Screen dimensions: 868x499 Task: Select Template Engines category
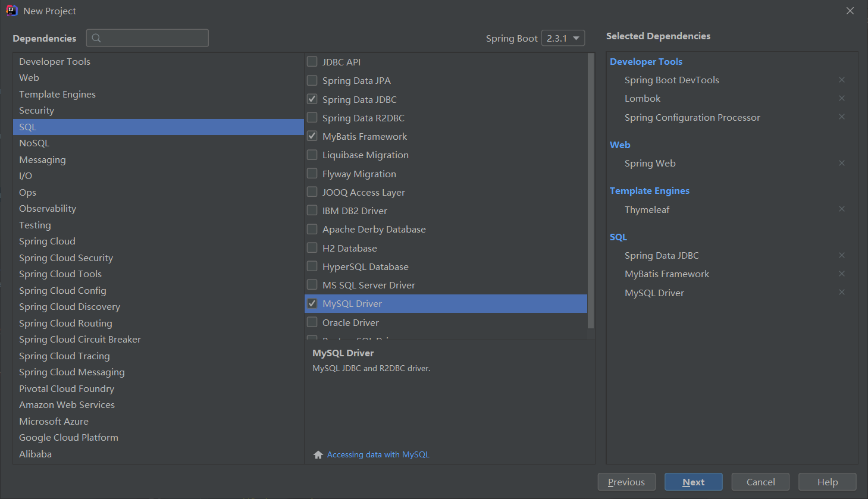coord(158,94)
